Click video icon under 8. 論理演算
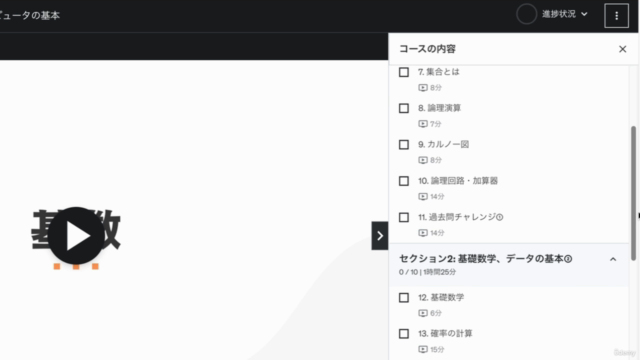This screenshot has height=360, width=640. click(x=423, y=124)
